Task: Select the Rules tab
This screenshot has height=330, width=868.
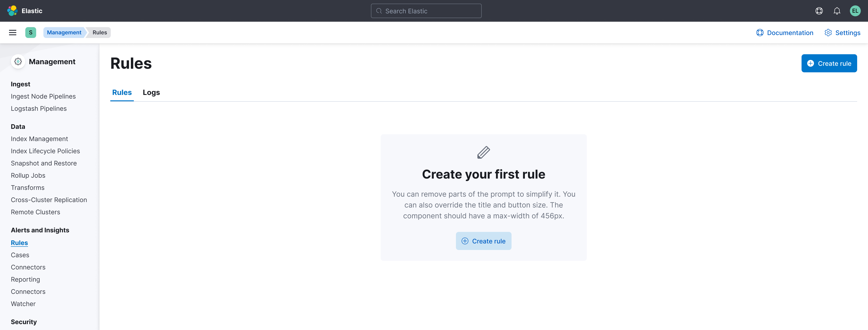Action: point(122,92)
